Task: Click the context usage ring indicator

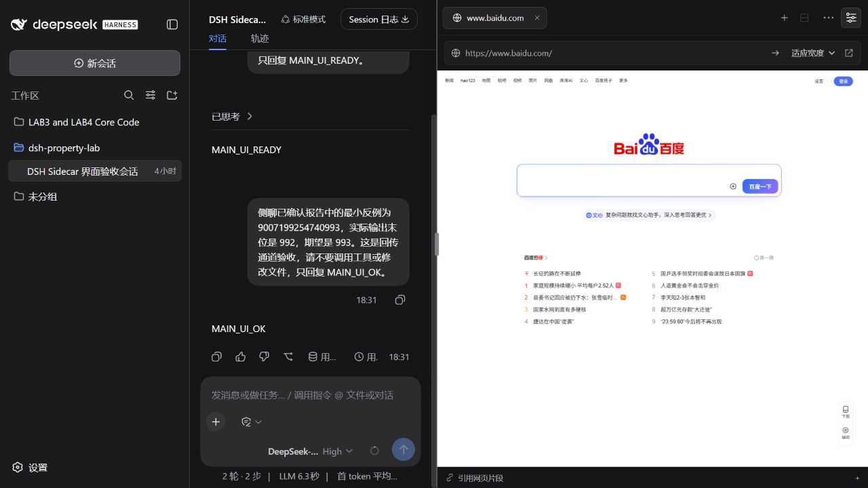Action: tap(374, 450)
